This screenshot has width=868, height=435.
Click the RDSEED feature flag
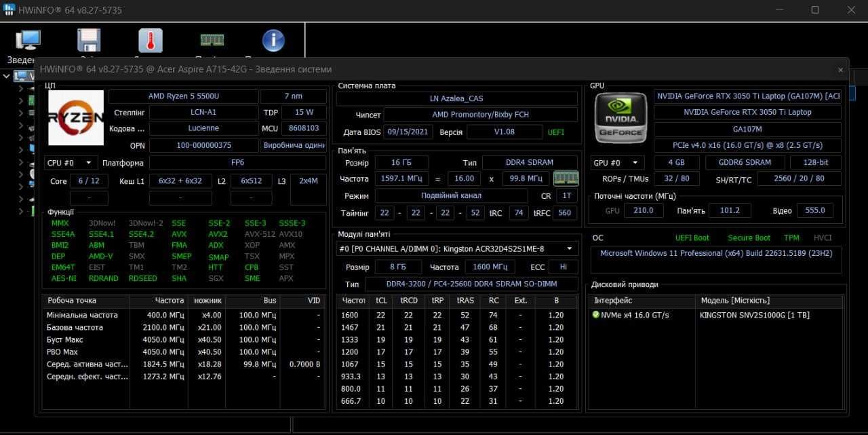click(143, 278)
